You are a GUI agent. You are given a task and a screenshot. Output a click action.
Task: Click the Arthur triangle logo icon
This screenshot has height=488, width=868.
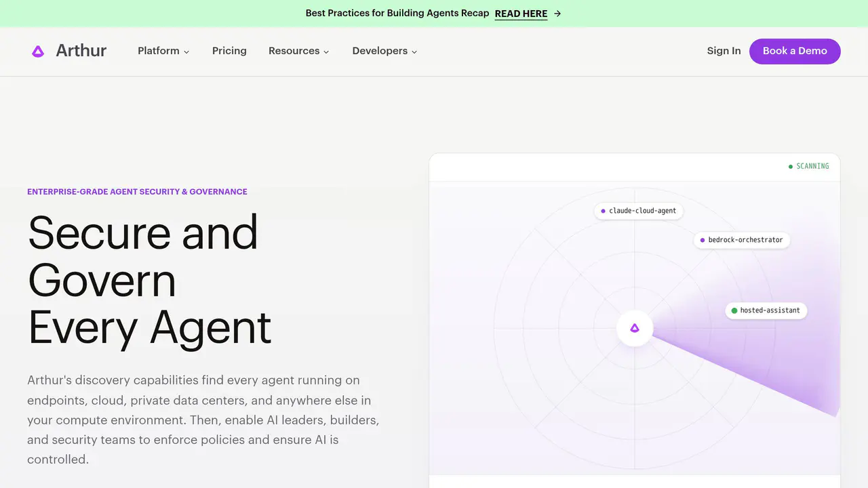38,51
